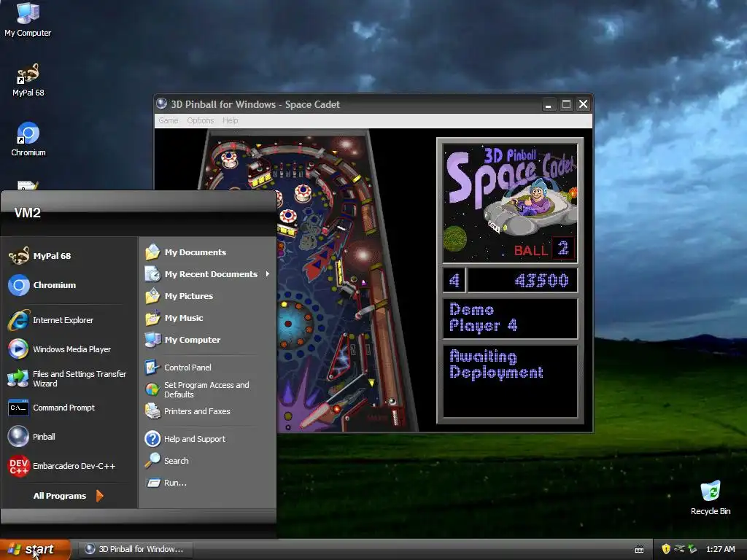Open Set Program Access and Defaults
Image resolution: width=747 pixels, height=560 pixels.
click(x=206, y=389)
